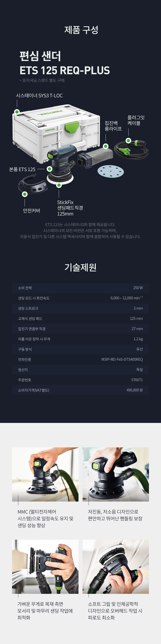This screenshot has height=644, width=161.
Task: Click green marker dot for dust bag Longlife
Action: [x=106, y=146]
